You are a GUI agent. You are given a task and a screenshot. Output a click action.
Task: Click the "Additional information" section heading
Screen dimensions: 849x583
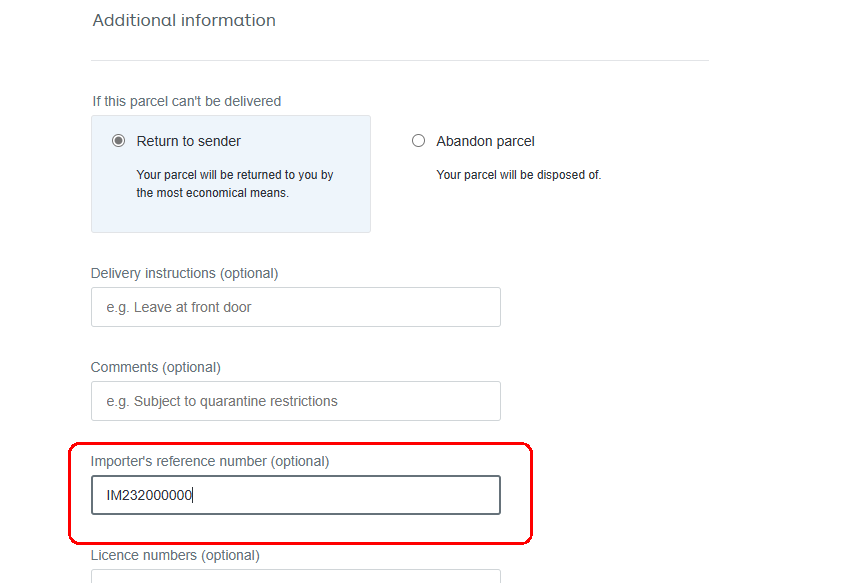(x=184, y=20)
